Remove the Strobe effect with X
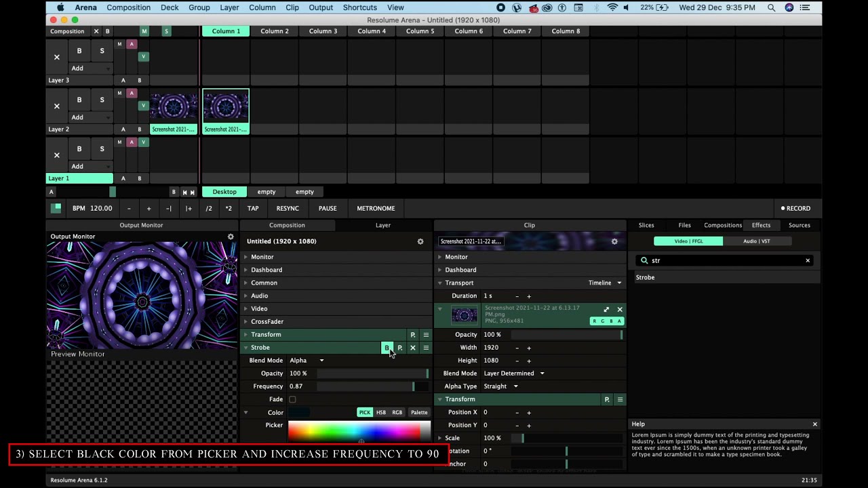Screen dimensions: 868x488 (413, 348)
